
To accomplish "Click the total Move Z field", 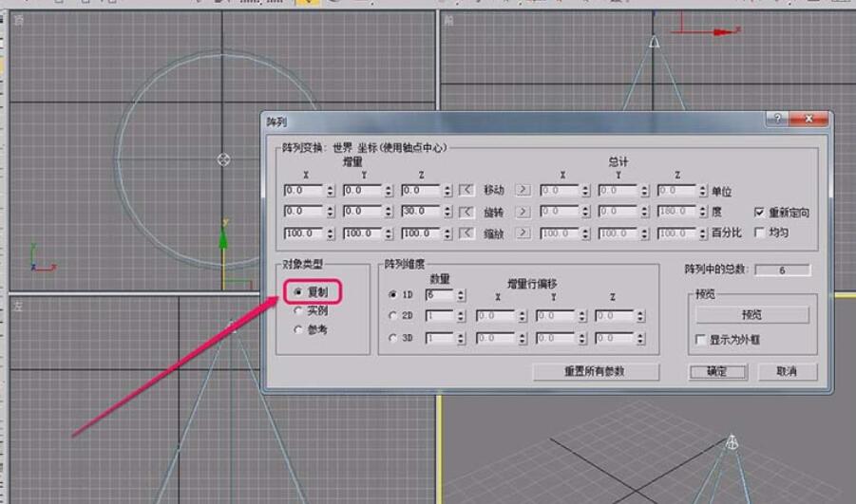I will pos(677,191).
